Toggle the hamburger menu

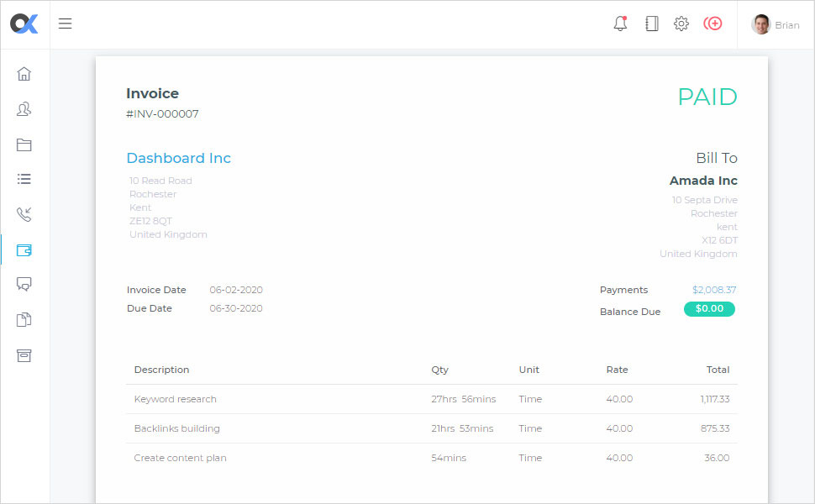pyautogui.click(x=65, y=24)
